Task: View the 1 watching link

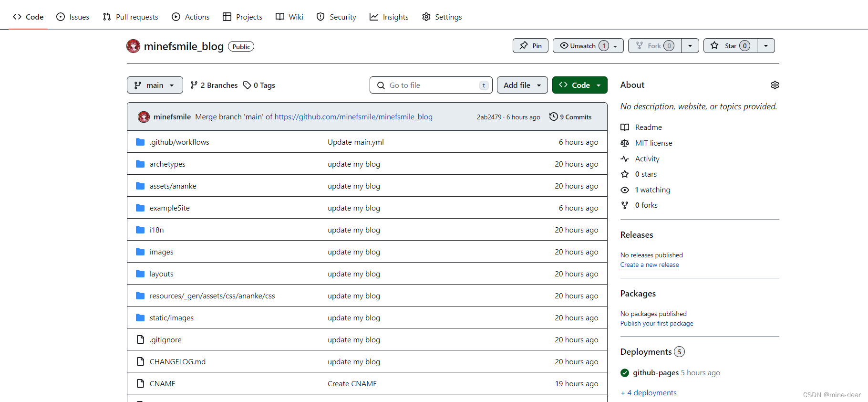Action: pyautogui.click(x=645, y=190)
